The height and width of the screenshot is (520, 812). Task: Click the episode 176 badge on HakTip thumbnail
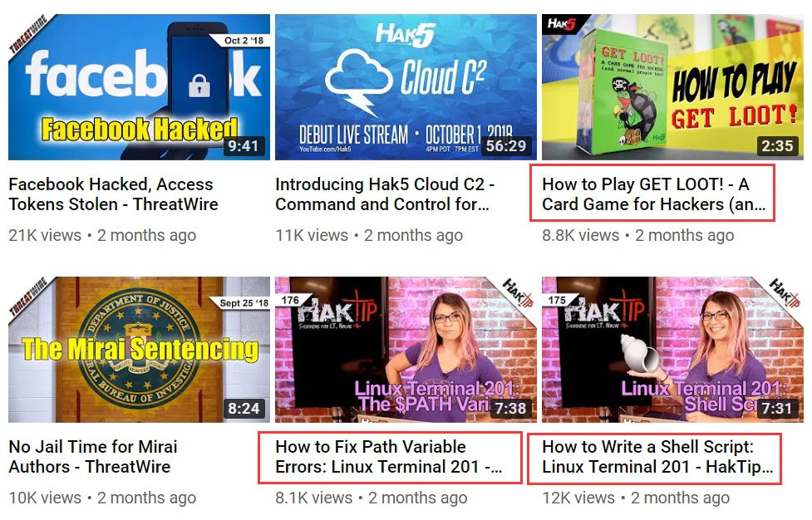pos(291,300)
